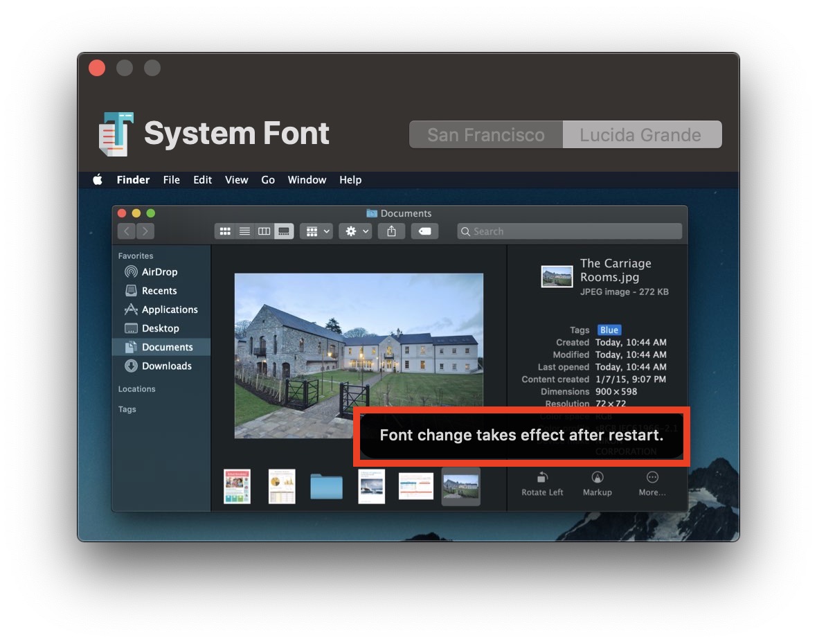This screenshot has width=817, height=644.
Task: Click the Edit Tags toolbar button
Action: (x=424, y=231)
